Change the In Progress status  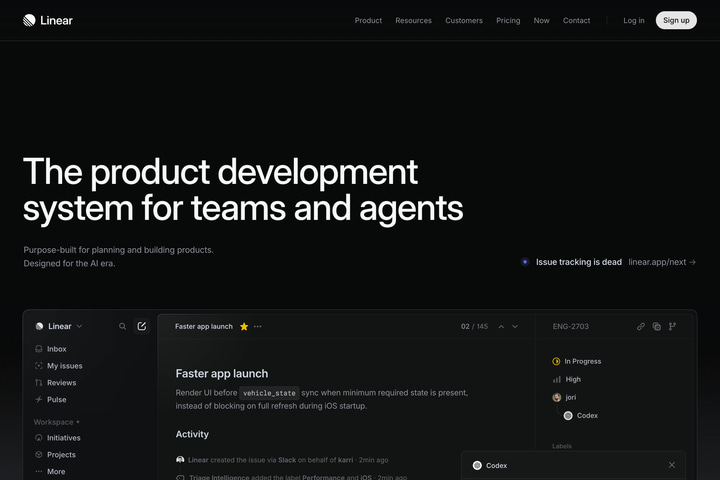(x=577, y=361)
